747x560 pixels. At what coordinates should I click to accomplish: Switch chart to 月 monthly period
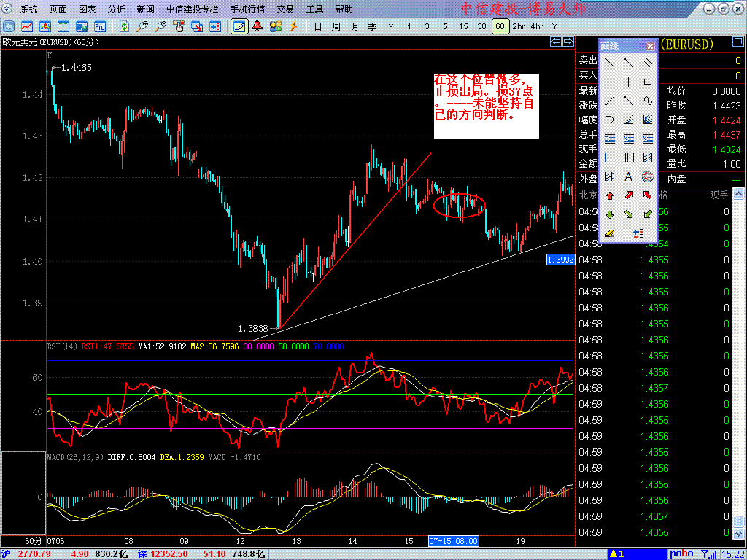pyautogui.click(x=355, y=27)
